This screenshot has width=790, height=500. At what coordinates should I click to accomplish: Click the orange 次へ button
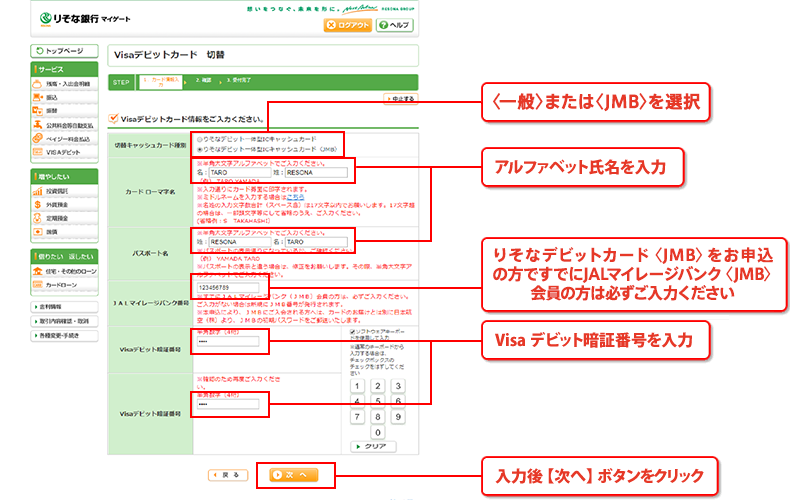pyautogui.click(x=294, y=475)
